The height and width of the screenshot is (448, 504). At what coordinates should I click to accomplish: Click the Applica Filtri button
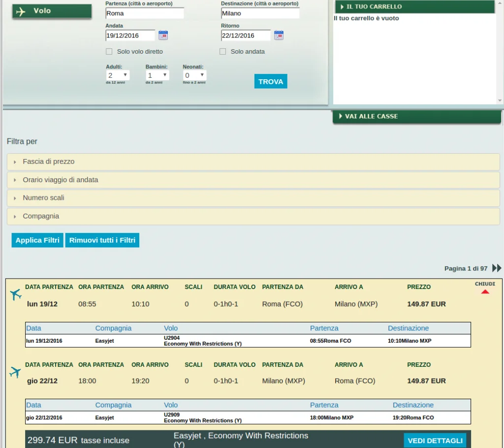[37, 240]
